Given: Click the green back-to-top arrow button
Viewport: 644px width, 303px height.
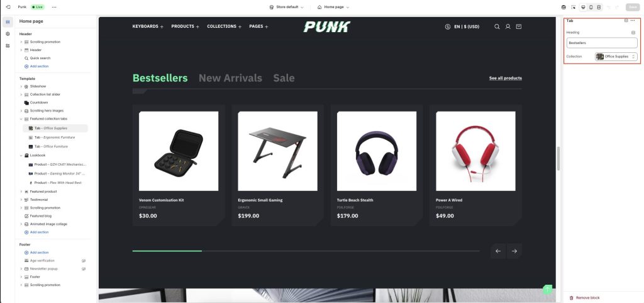Looking at the screenshot, I should (547, 289).
